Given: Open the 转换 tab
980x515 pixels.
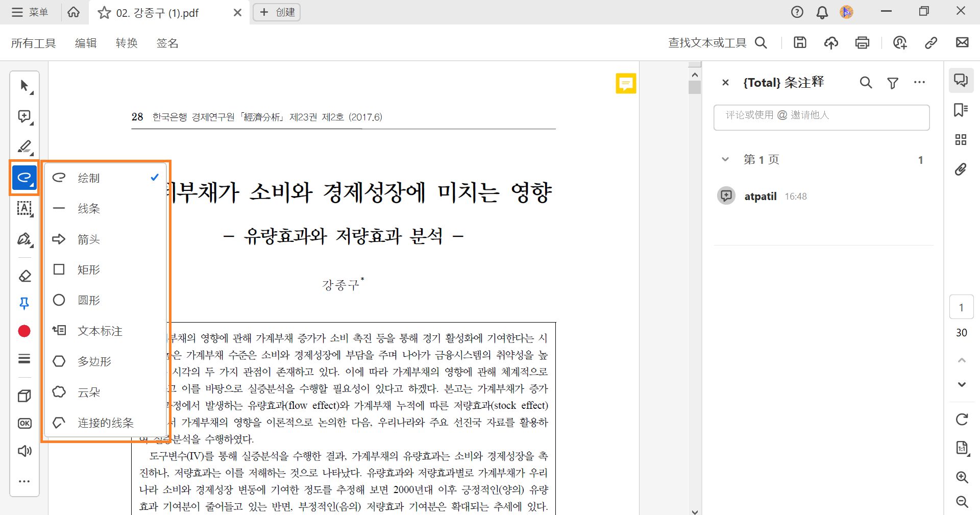Looking at the screenshot, I should pyautogui.click(x=127, y=43).
